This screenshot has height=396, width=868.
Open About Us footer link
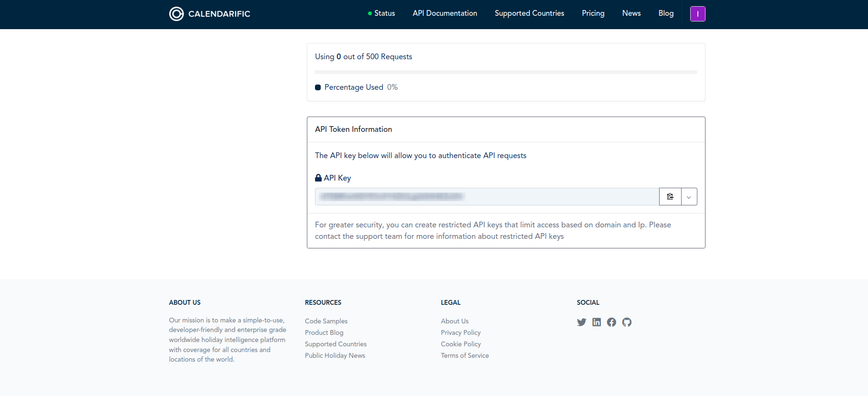point(455,321)
